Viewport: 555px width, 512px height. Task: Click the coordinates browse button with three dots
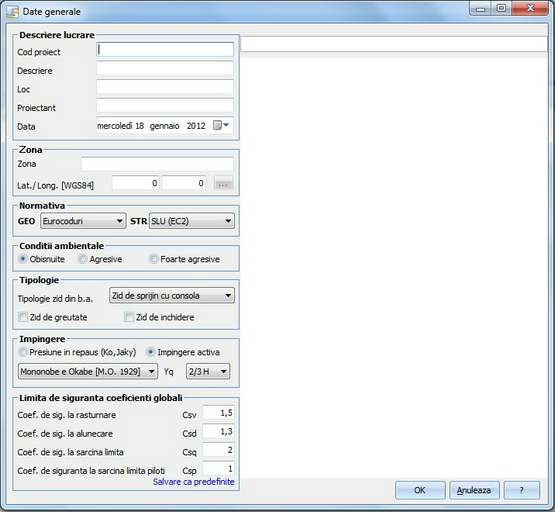coord(223,183)
